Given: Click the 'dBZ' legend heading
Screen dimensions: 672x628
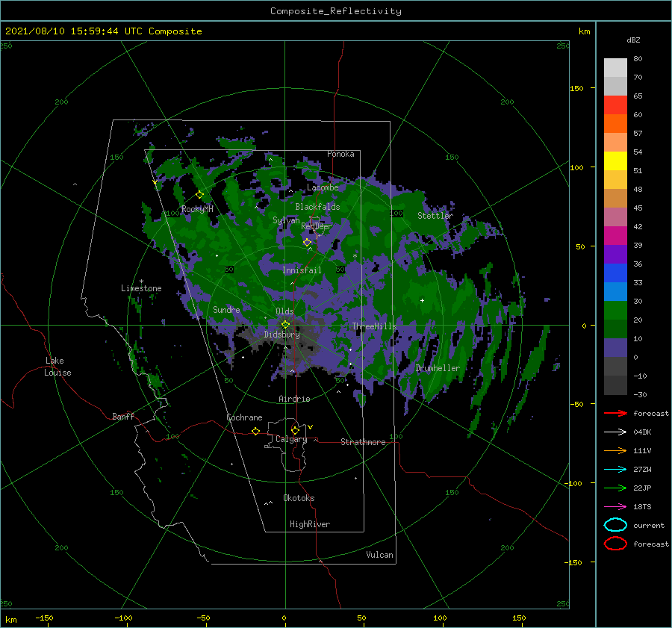Looking at the screenshot, I should pos(633,40).
